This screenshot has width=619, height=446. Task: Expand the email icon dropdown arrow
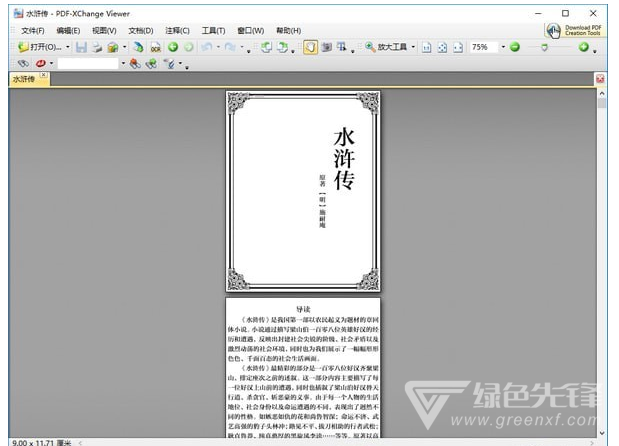(125, 47)
